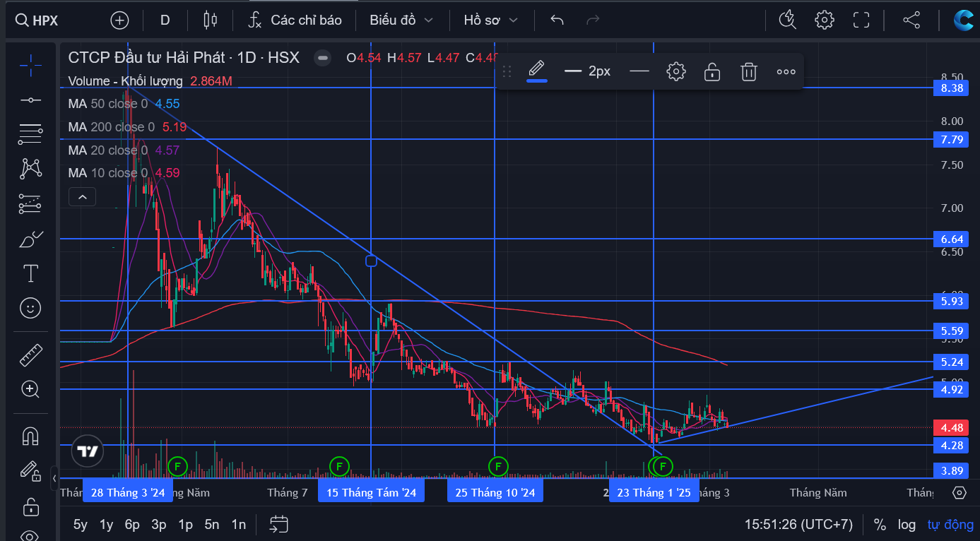Select the crosshair cursor tool
The height and width of the screenshot is (541, 980).
(30, 66)
